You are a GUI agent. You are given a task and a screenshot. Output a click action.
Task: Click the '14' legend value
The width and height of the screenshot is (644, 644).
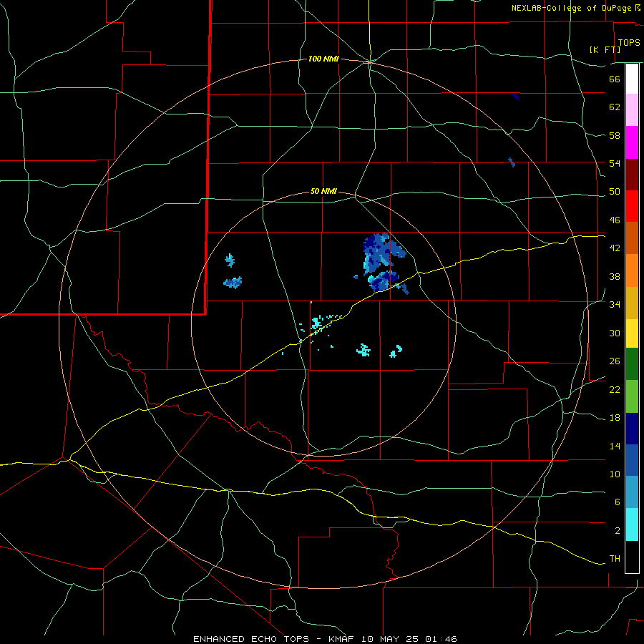pyautogui.click(x=615, y=446)
